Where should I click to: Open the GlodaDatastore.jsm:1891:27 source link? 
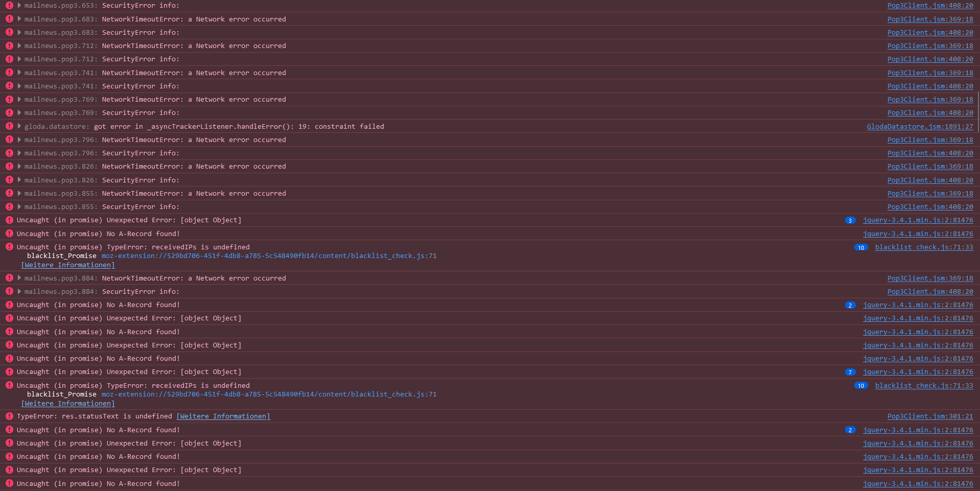pos(920,127)
